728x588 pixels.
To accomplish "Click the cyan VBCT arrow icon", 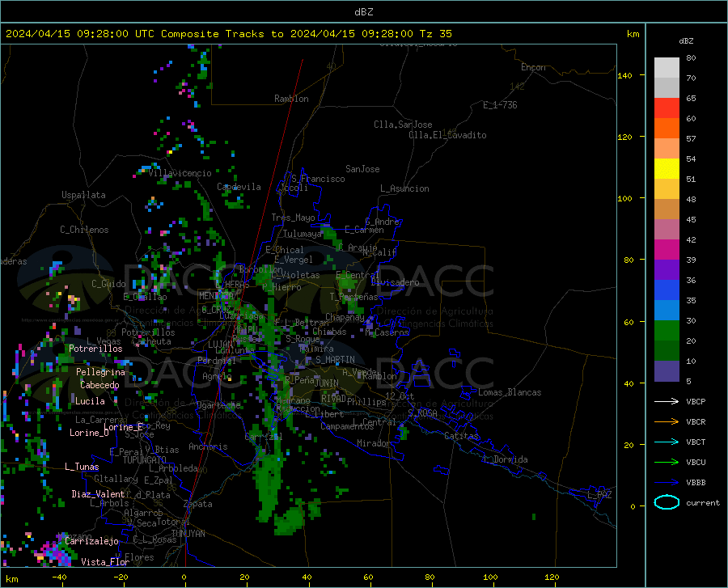I will click(x=667, y=442).
